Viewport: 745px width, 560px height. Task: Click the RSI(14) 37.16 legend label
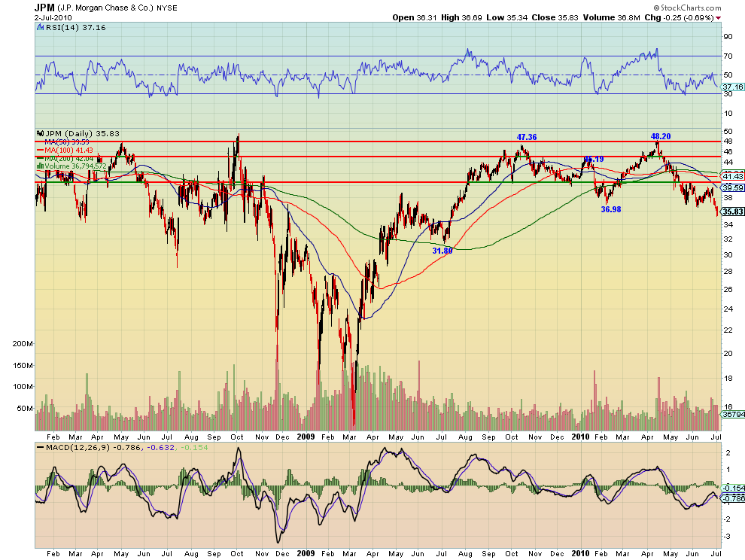(x=75, y=28)
